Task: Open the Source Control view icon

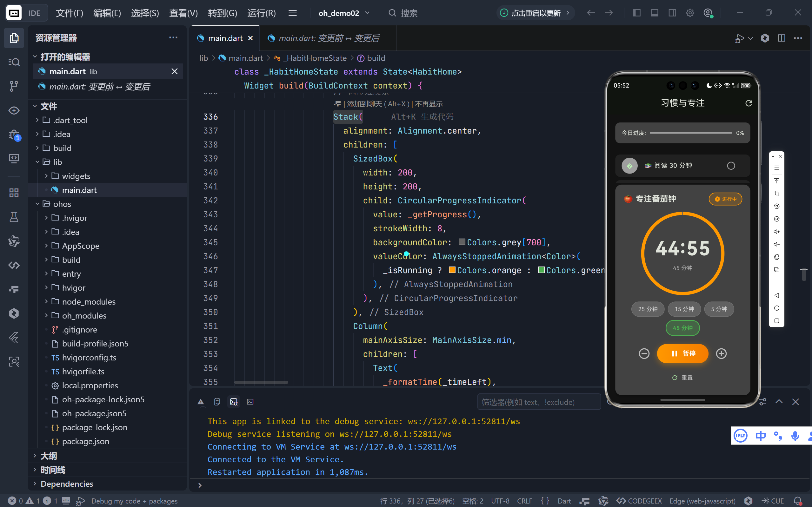Action: (14, 86)
